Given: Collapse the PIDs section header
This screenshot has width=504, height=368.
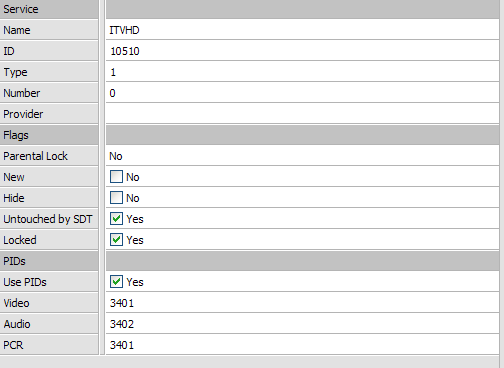Looking at the screenshot, I should click(x=49, y=261).
